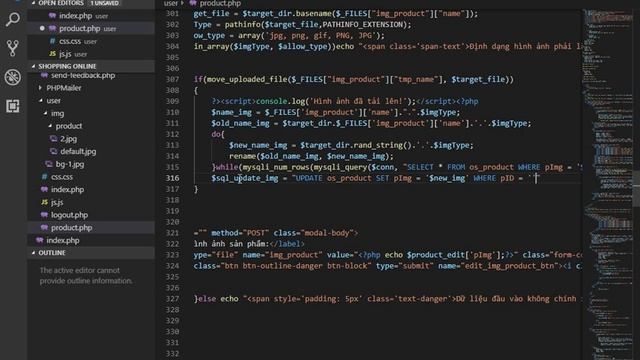Click image icon next to 2.jpg

coord(53,139)
